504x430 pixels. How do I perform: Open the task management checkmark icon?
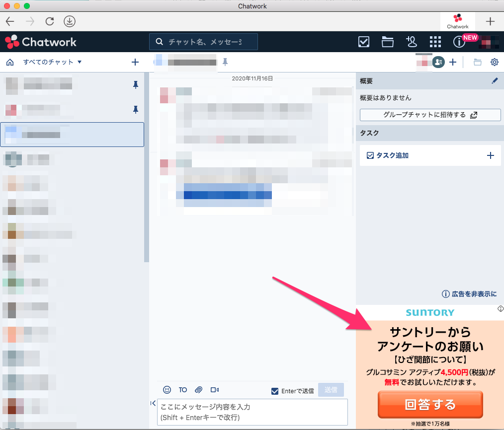(363, 42)
